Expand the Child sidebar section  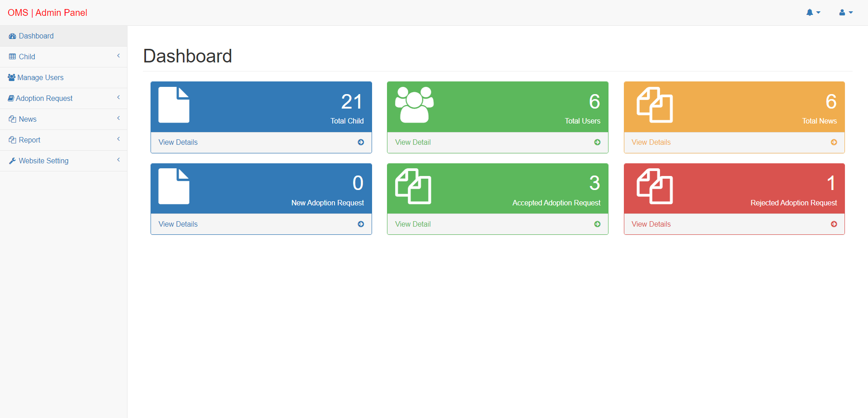(x=118, y=56)
